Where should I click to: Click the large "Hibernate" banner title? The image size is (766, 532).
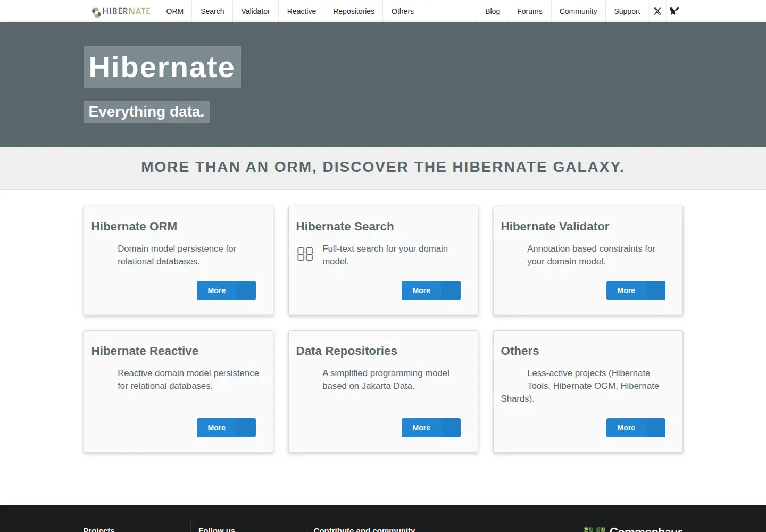point(162,67)
